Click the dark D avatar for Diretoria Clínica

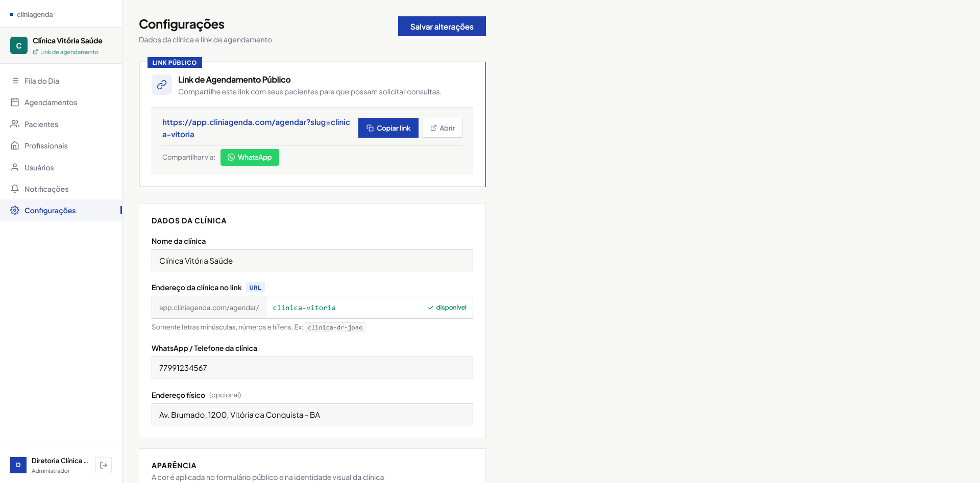click(18, 465)
